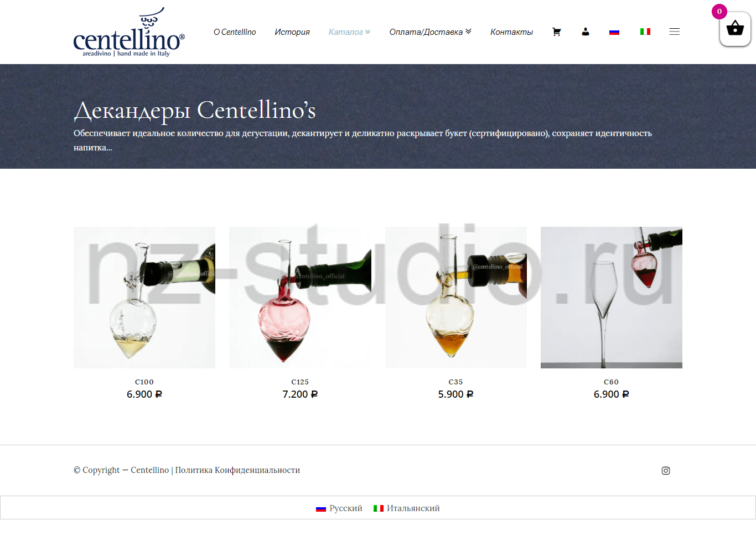Open the C100 decanter product image
Screen dimensions: 756x536
pos(144,298)
